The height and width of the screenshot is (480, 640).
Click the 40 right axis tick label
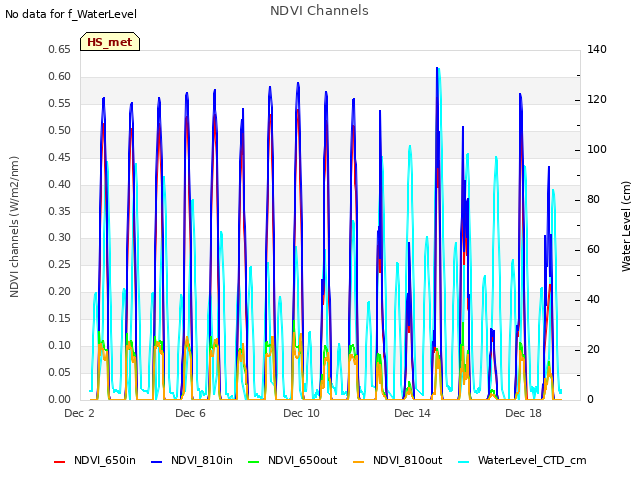pos(593,300)
